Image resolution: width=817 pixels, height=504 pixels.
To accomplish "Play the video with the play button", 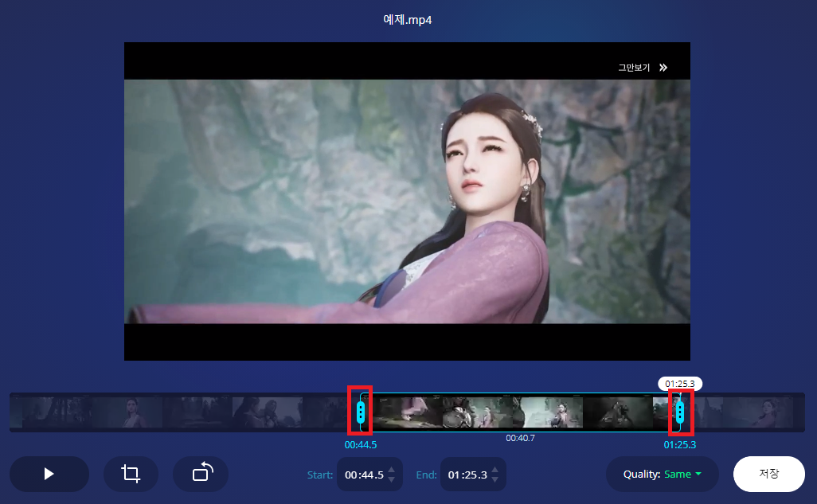I will coord(49,474).
